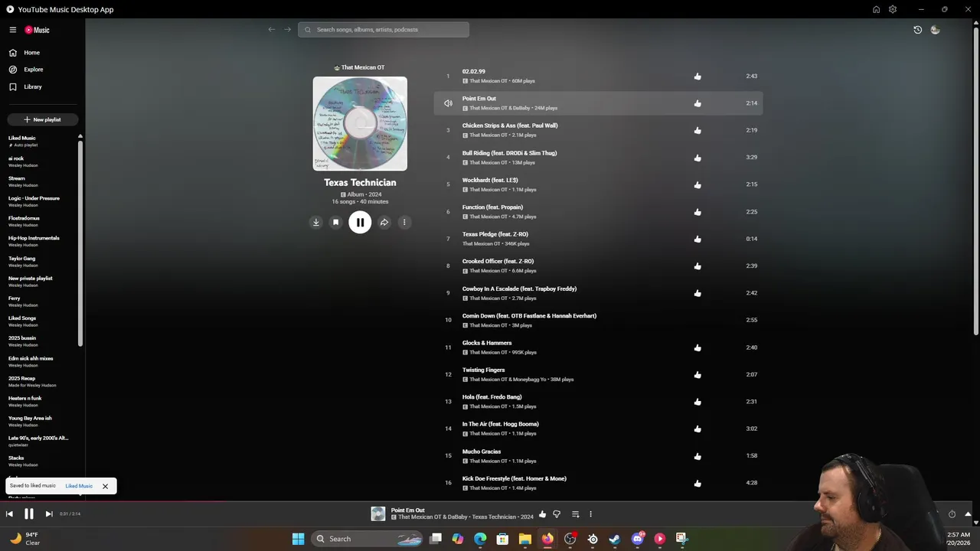The width and height of the screenshot is (980, 551).
Task: Share the Texas Technician album
Action: 384,223
